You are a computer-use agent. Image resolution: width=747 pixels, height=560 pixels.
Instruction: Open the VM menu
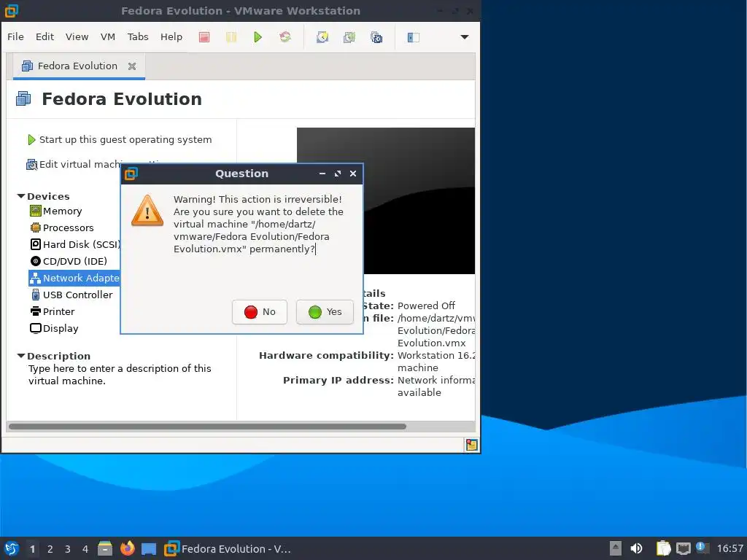coord(108,36)
